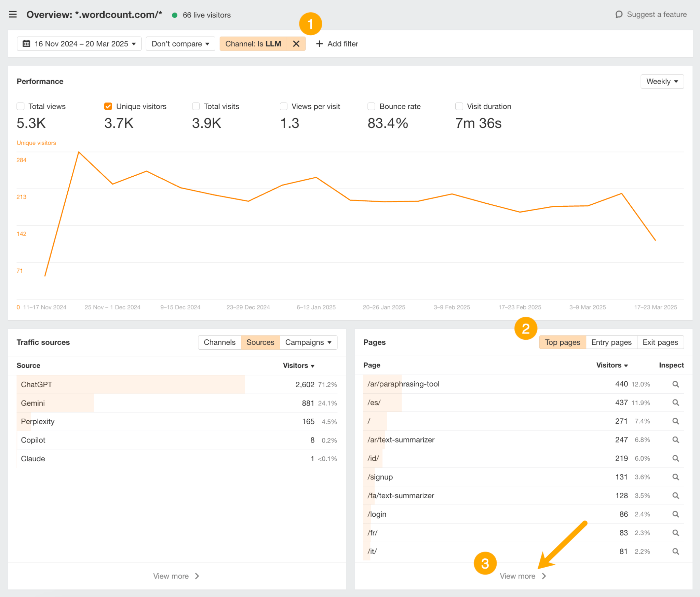Inspect the /signup page
The height and width of the screenshot is (597, 700).
[x=675, y=477]
